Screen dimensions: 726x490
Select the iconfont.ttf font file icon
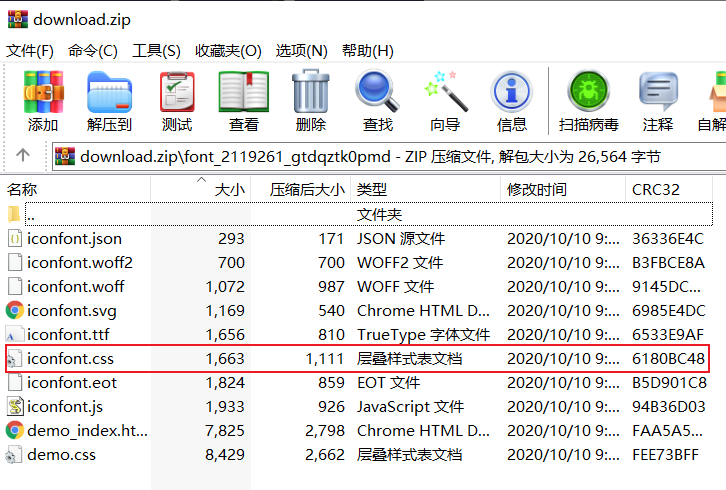[x=15, y=334]
